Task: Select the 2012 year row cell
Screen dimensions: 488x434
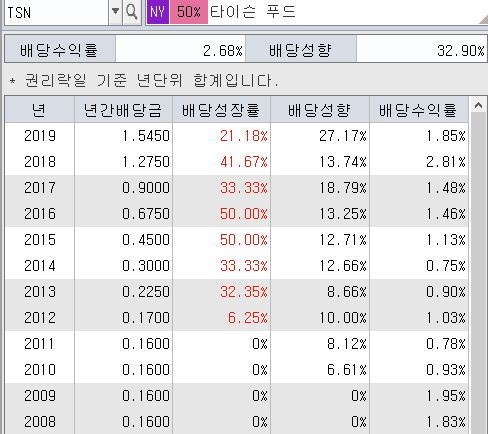Action: point(40,318)
